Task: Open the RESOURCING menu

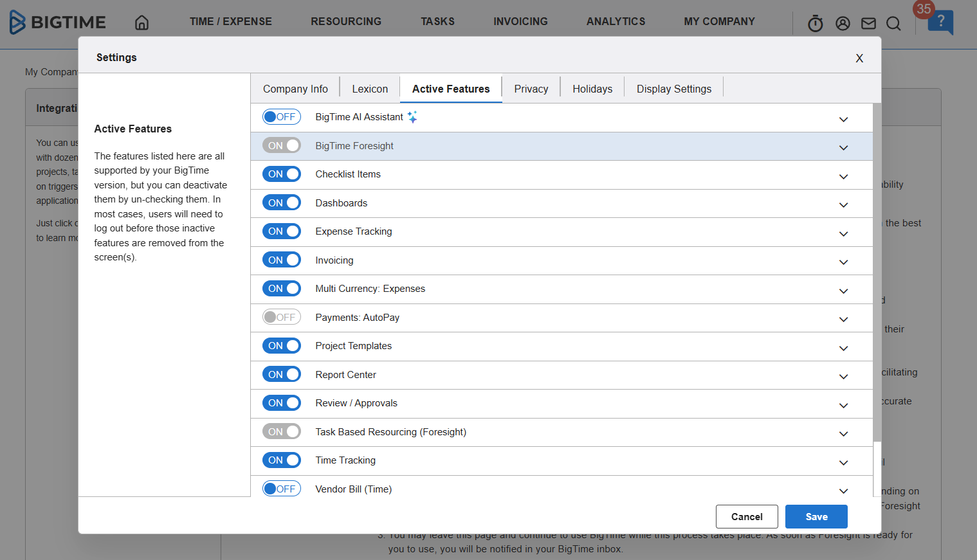Action: coord(346,22)
